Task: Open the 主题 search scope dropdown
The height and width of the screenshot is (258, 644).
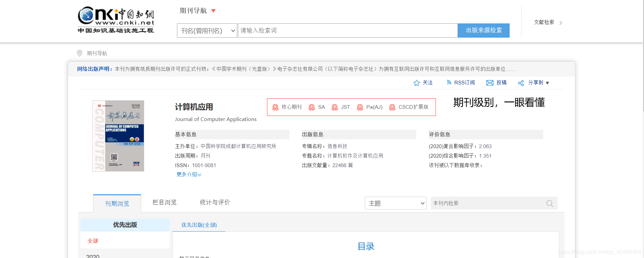Action: [396, 203]
